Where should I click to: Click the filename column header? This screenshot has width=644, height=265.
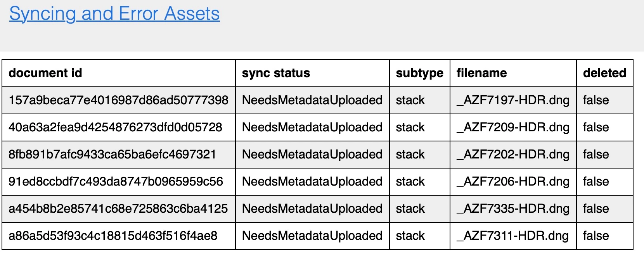tap(481, 73)
